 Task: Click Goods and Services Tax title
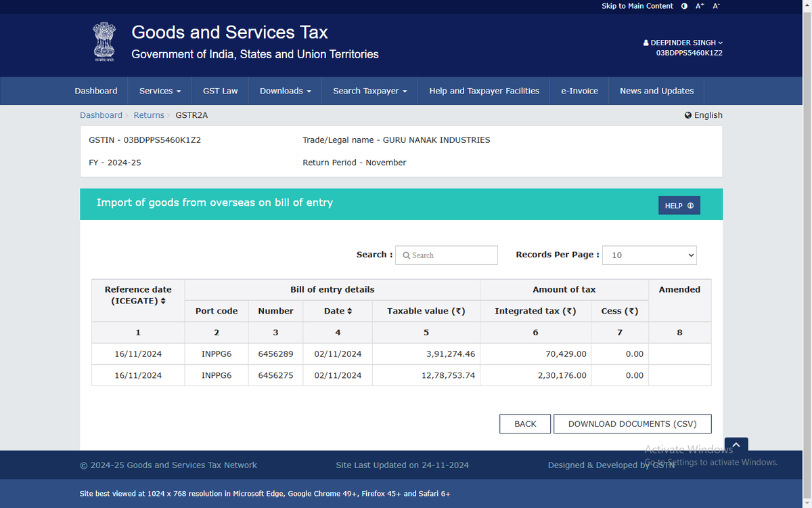(229, 33)
